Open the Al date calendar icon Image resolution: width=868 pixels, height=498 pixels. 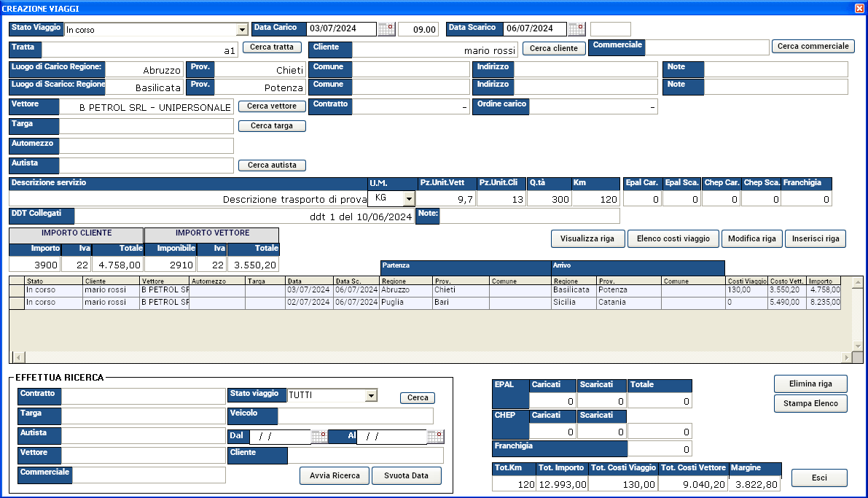pyautogui.click(x=435, y=437)
